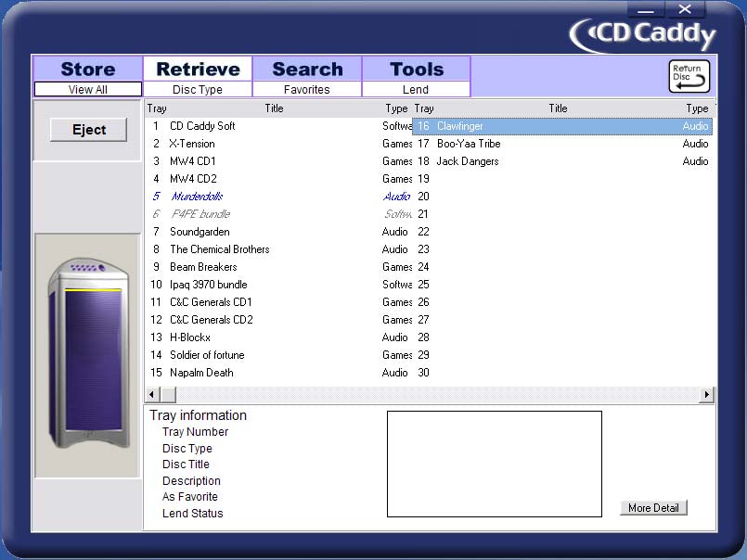Open the Search tab

[307, 69]
